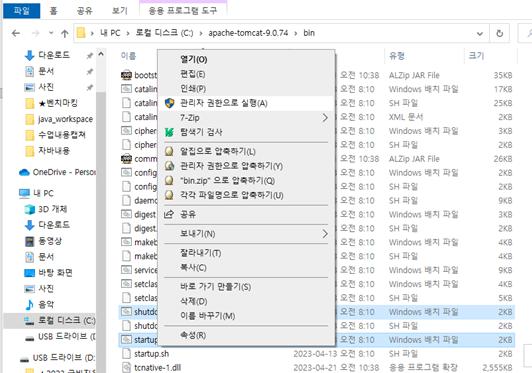
Task: Switch to the 홈 ribbon tab
Action: point(54,11)
